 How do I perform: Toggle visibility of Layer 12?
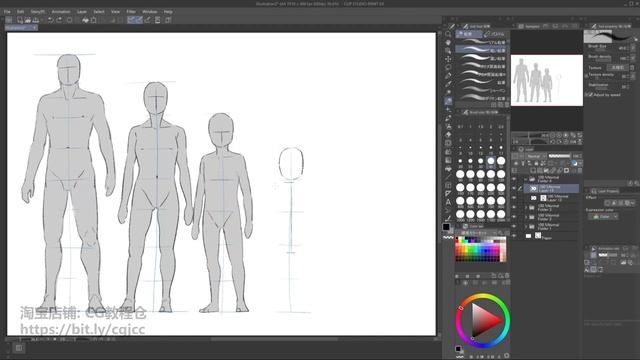click(514, 198)
